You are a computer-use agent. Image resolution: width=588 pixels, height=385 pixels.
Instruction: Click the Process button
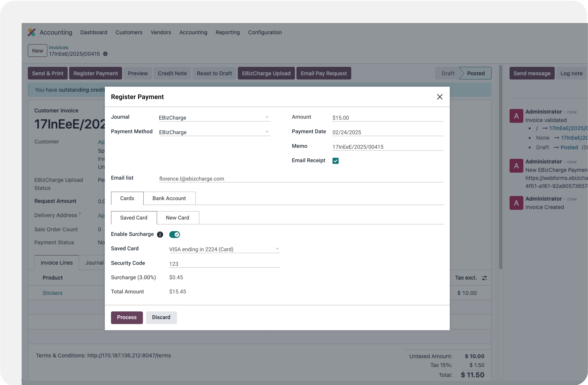(x=127, y=318)
